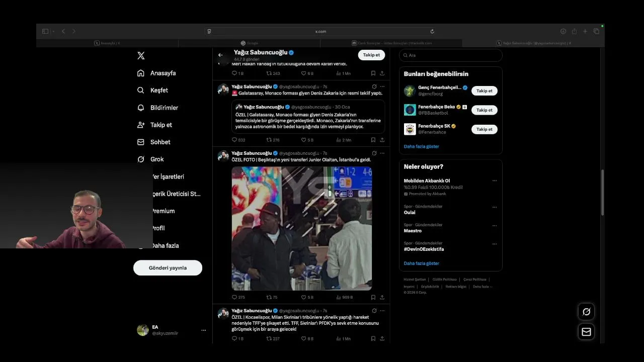
Task: Open Sohbet messages in the sidebar
Action: click(x=154, y=142)
